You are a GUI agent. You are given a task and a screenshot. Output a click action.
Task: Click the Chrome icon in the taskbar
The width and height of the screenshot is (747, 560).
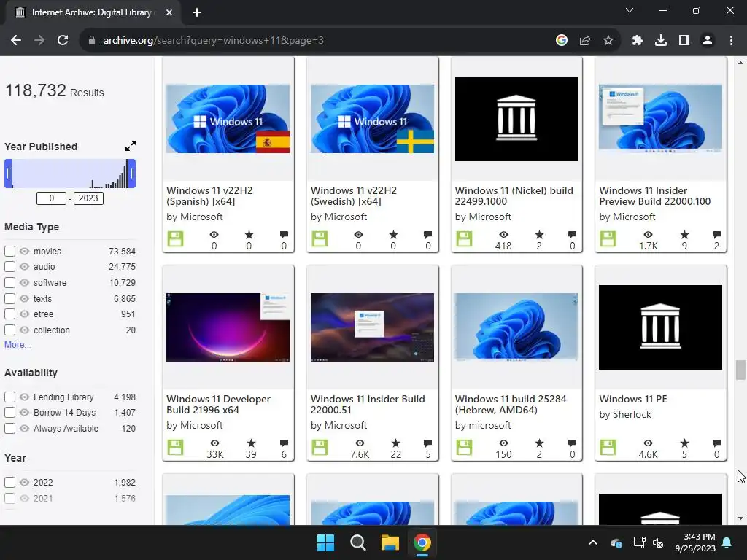(422, 542)
